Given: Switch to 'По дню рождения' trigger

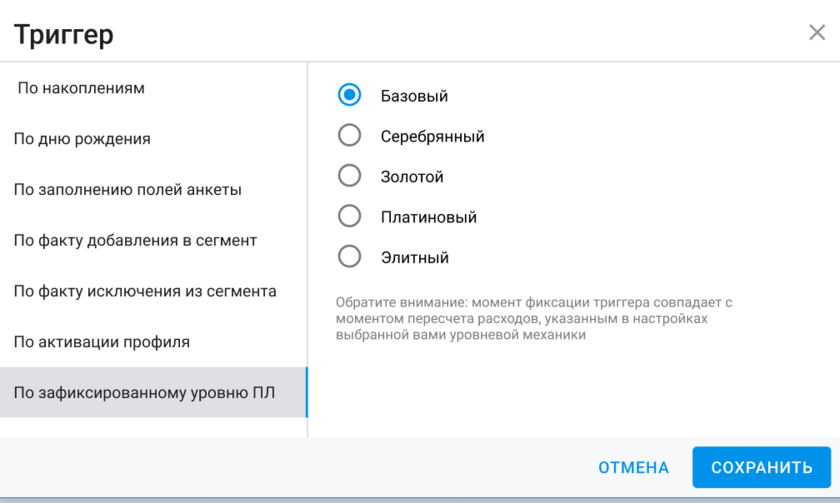Looking at the screenshot, I should tap(82, 139).
